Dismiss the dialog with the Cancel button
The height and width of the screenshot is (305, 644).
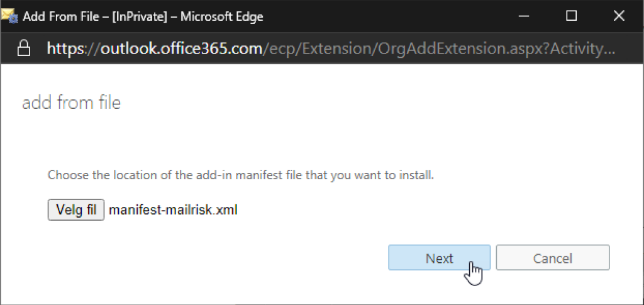pos(552,258)
